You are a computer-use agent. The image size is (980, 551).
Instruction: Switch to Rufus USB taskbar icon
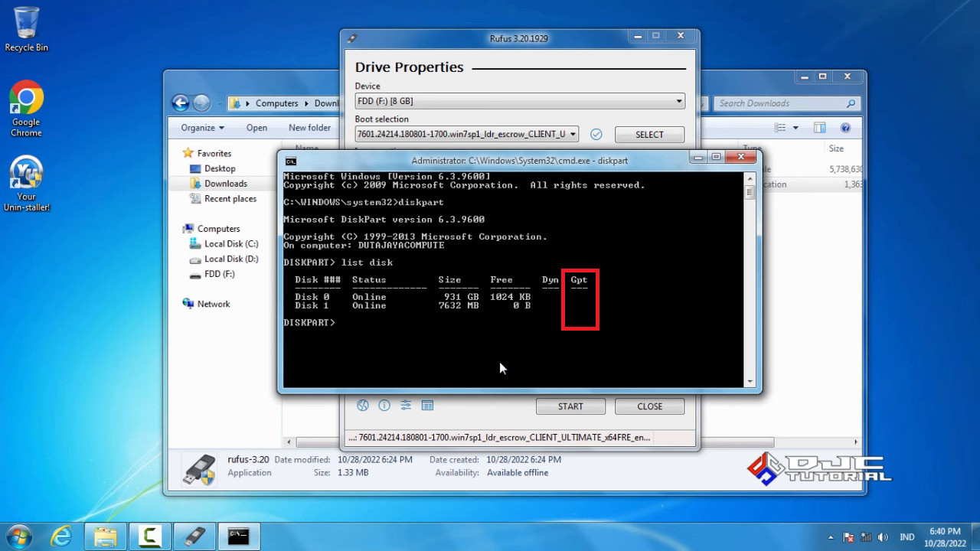pyautogui.click(x=194, y=536)
